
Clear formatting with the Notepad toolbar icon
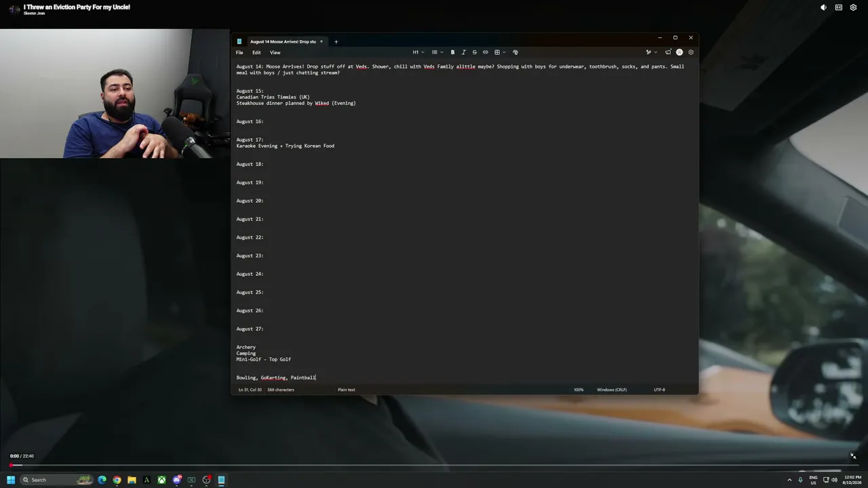pos(515,52)
